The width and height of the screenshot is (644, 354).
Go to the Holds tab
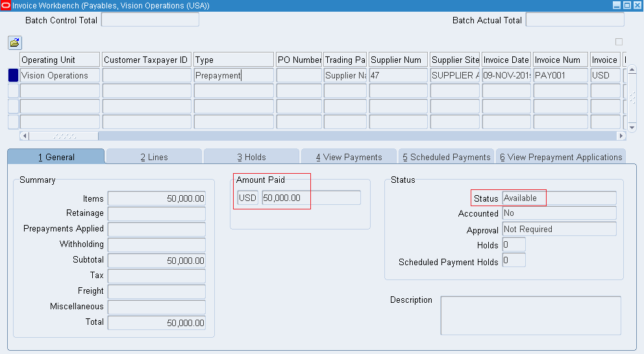coord(251,157)
